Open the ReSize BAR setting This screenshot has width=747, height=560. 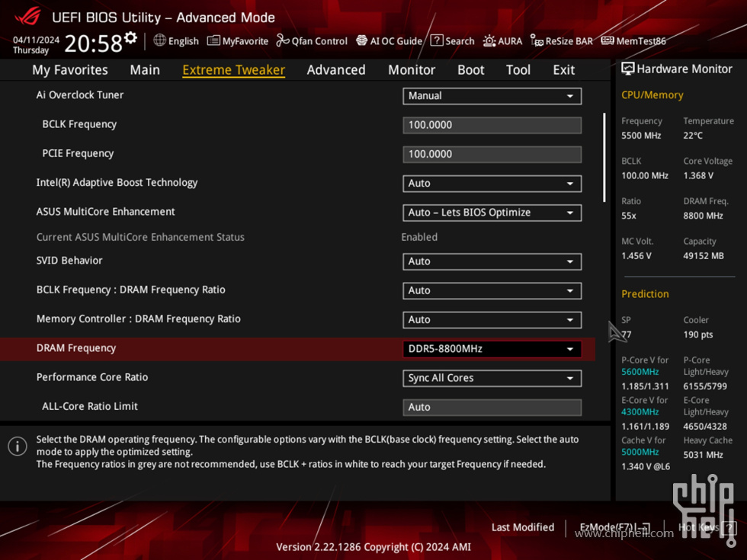561,41
